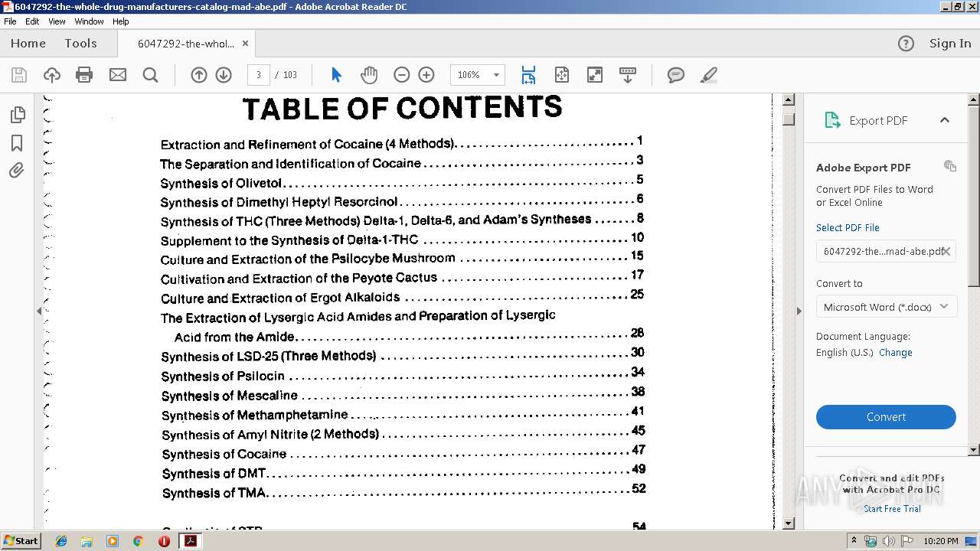Click the 10:20 PM system clock
The height and width of the screenshot is (551, 980).
(x=941, y=541)
